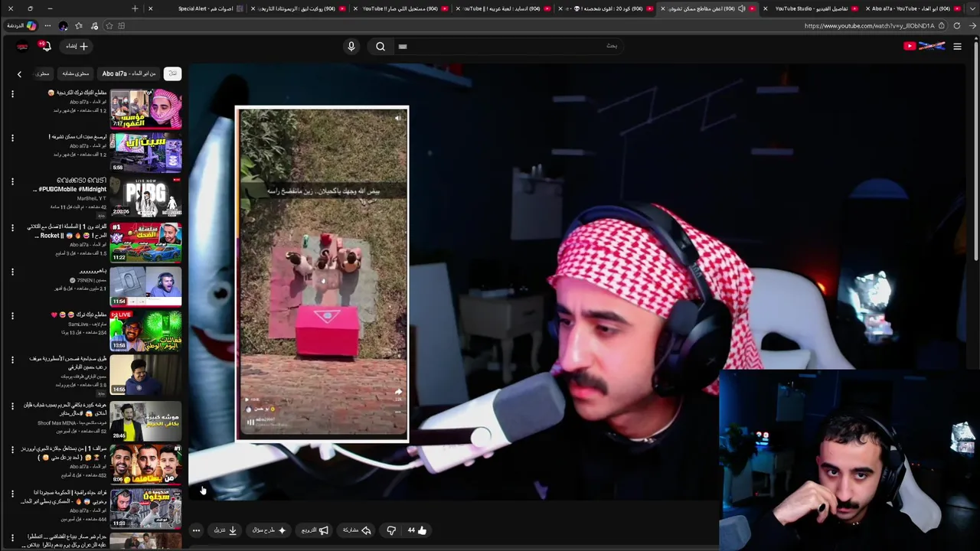This screenshot has height=551, width=980.
Task: Open the Create (إنشاء) button
Action: point(77,46)
